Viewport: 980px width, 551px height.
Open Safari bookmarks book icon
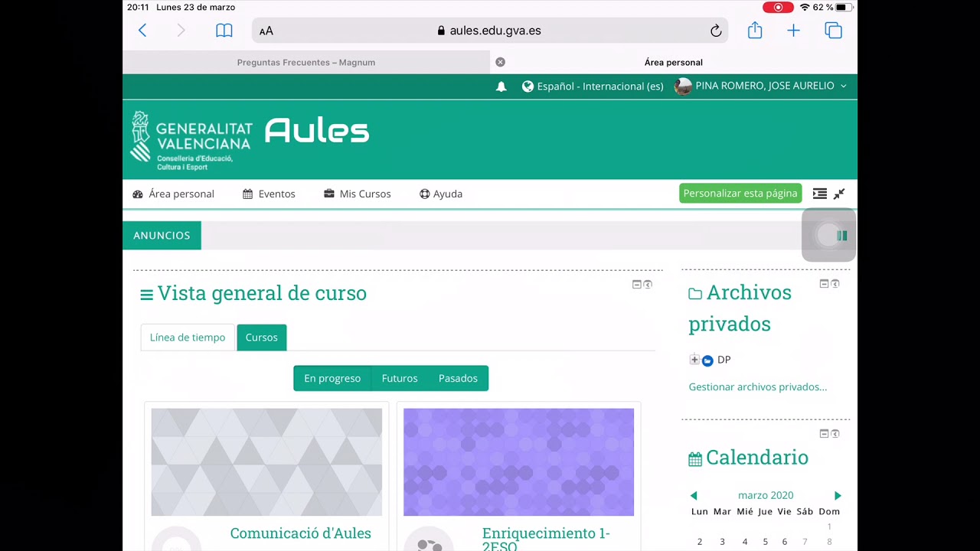click(x=224, y=31)
